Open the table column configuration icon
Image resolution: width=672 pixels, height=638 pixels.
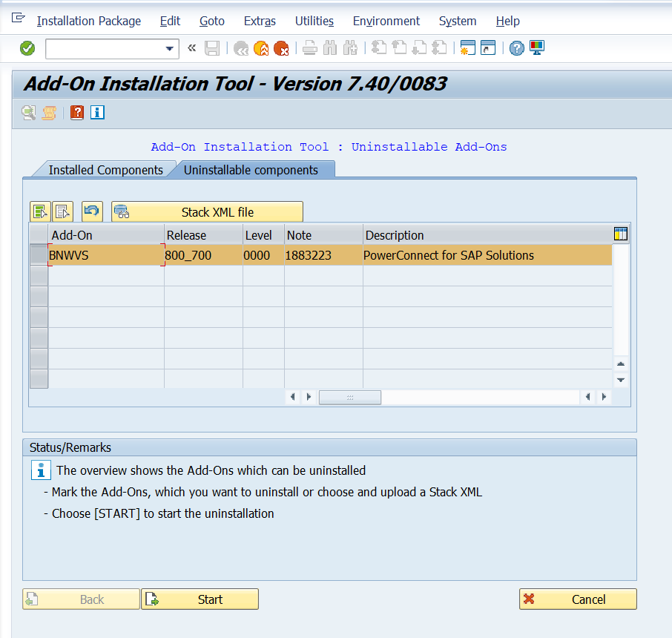pos(621,234)
